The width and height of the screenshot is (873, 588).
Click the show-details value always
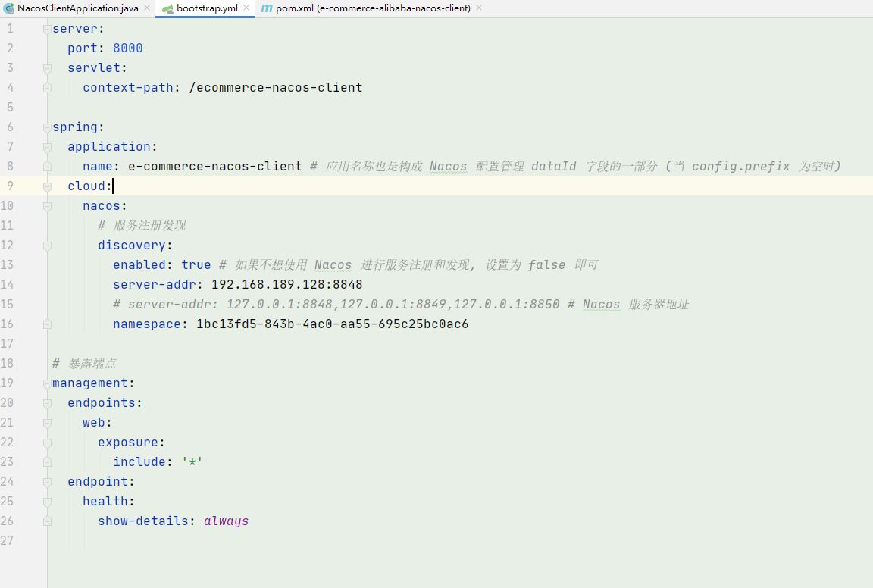[226, 521]
